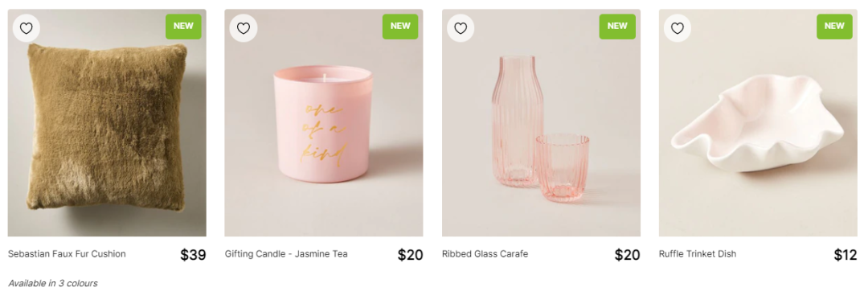Open the pink 'one of a kind' candle photo
868x304 pixels.
point(324,123)
